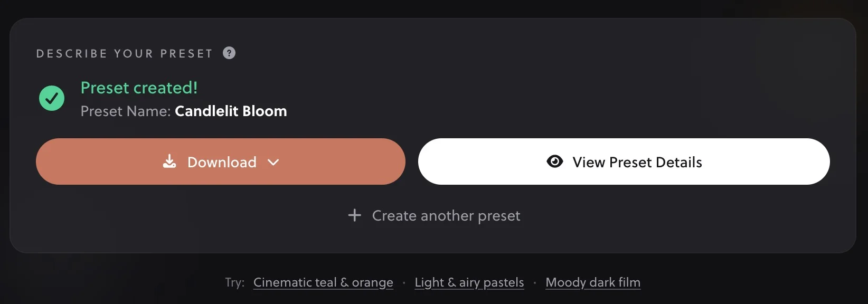
Task: Click the eye icon on View Preset Details
Action: click(x=555, y=161)
